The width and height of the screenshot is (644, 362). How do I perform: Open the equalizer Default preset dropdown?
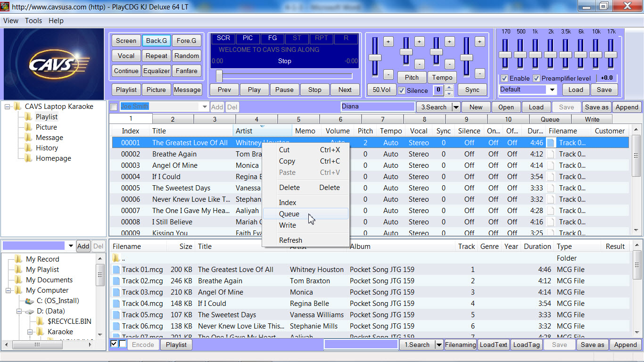point(552,90)
